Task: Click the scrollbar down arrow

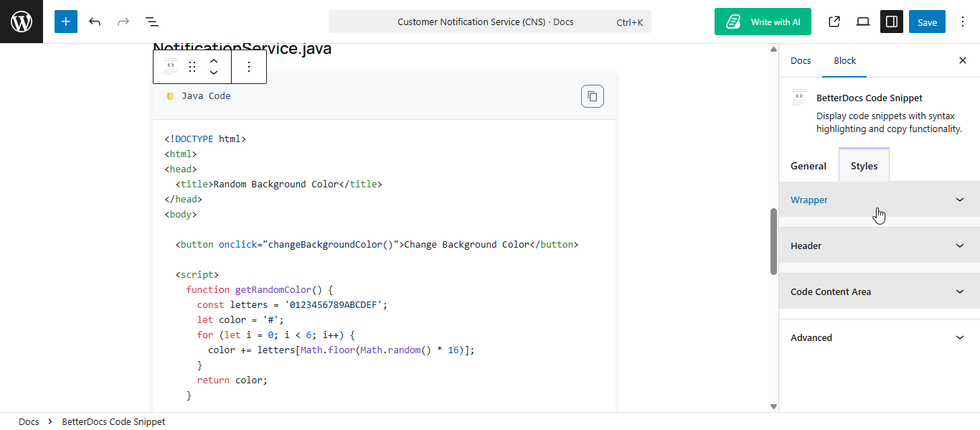Action: 773,406
